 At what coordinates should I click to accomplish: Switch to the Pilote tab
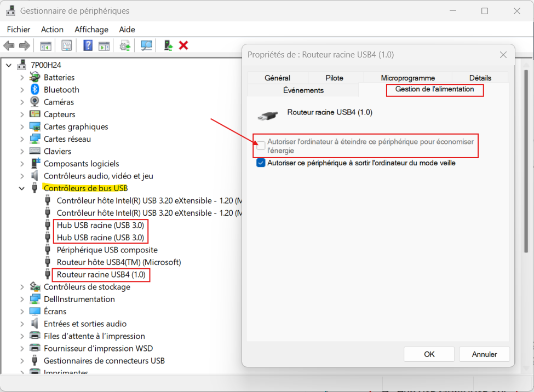334,78
